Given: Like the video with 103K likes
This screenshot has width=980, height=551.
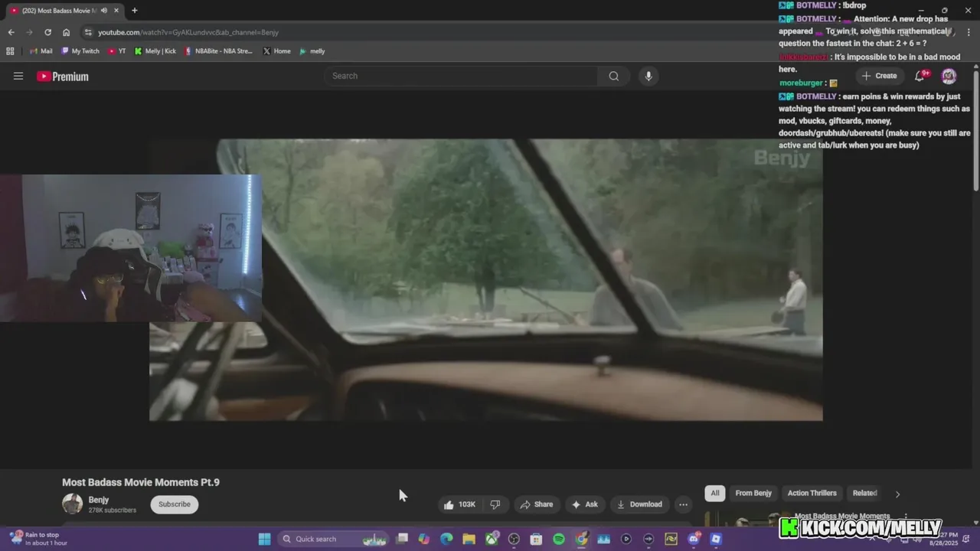Looking at the screenshot, I should [459, 504].
